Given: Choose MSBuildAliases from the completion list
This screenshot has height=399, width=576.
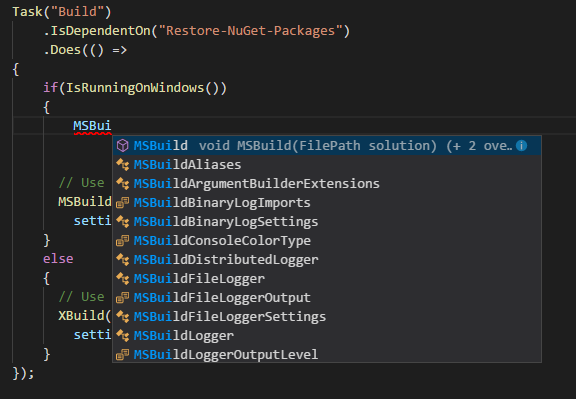Looking at the screenshot, I should (327, 165).
